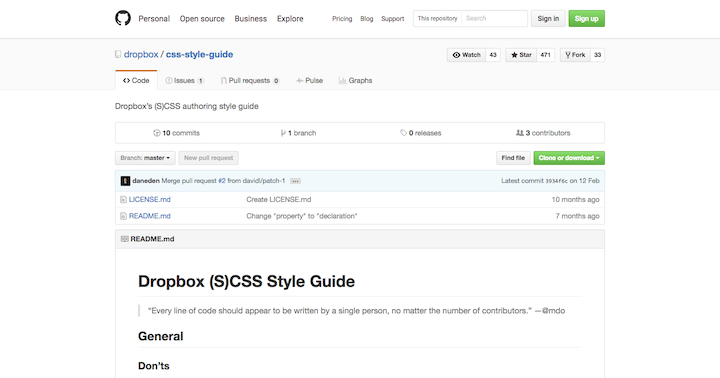Open the Graphs tab
This screenshot has height=378, width=720.
[355, 80]
